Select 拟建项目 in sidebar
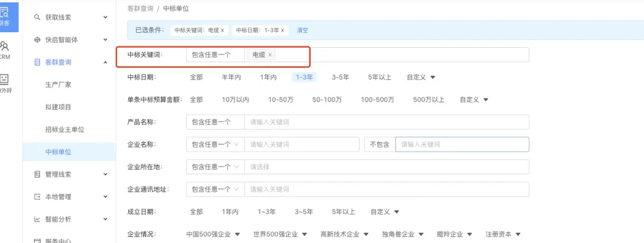Viewport: 644px width, 243px height. (x=58, y=107)
